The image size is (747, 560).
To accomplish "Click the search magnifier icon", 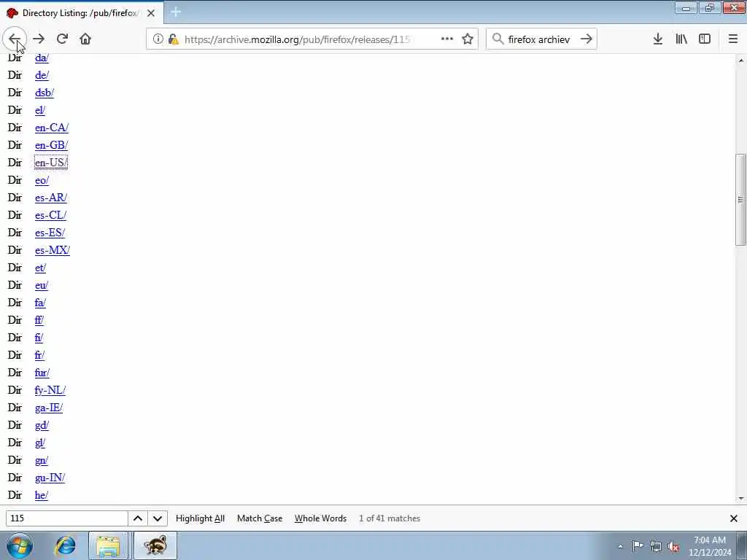I will [498, 39].
